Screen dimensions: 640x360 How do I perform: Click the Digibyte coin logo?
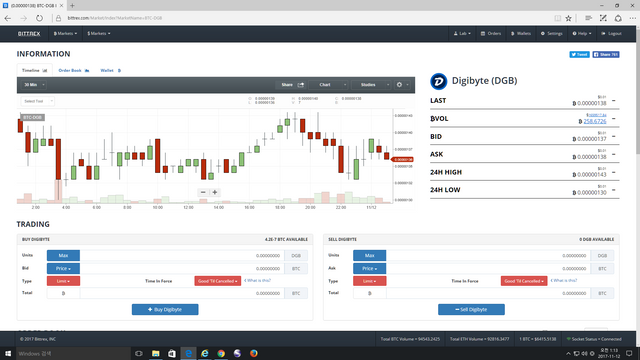point(438,81)
